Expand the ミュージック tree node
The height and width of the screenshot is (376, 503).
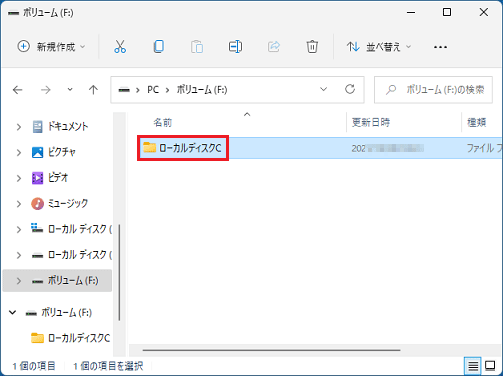(x=19, y=204)
